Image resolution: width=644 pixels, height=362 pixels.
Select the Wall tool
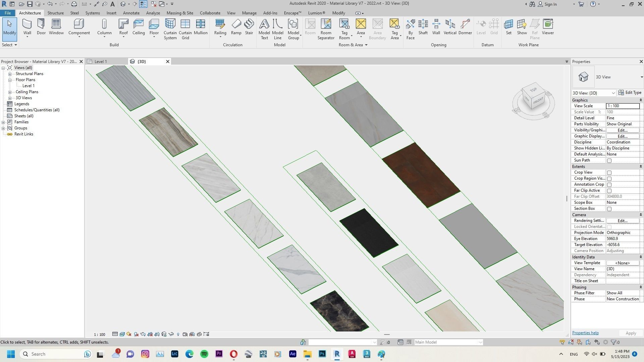27,27
